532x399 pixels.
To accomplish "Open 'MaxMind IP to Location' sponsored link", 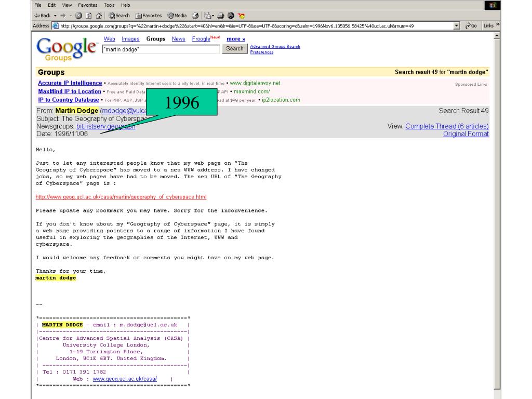I will 70,91.
